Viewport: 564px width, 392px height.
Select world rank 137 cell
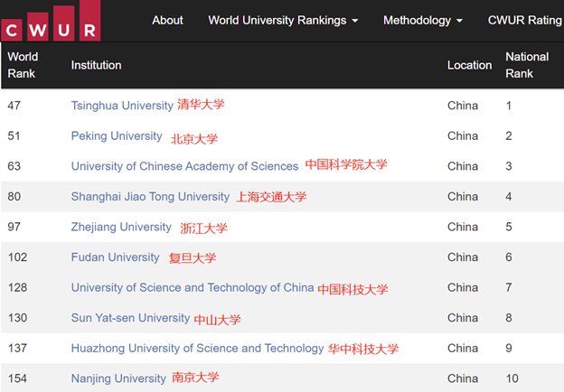[17, 348]
